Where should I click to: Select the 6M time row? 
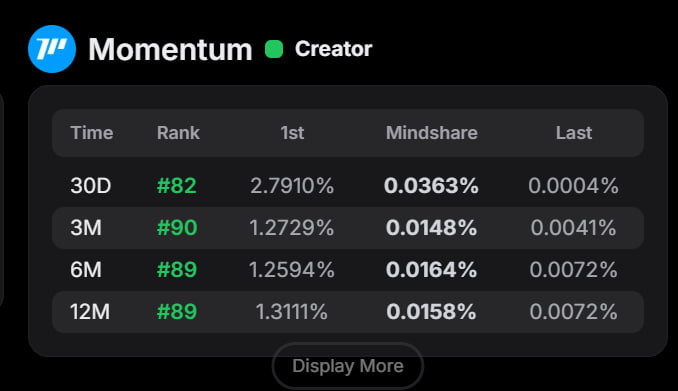pyautogui.click(x=348, y=270)
